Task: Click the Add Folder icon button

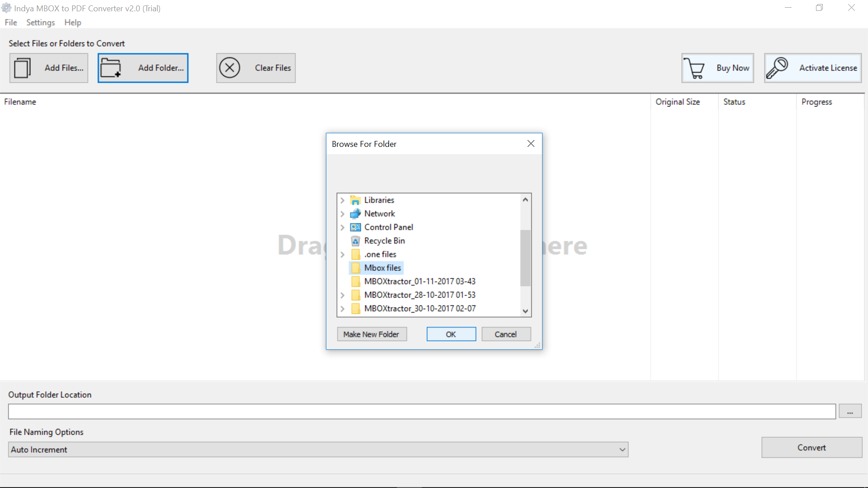Action: (113, 67)
